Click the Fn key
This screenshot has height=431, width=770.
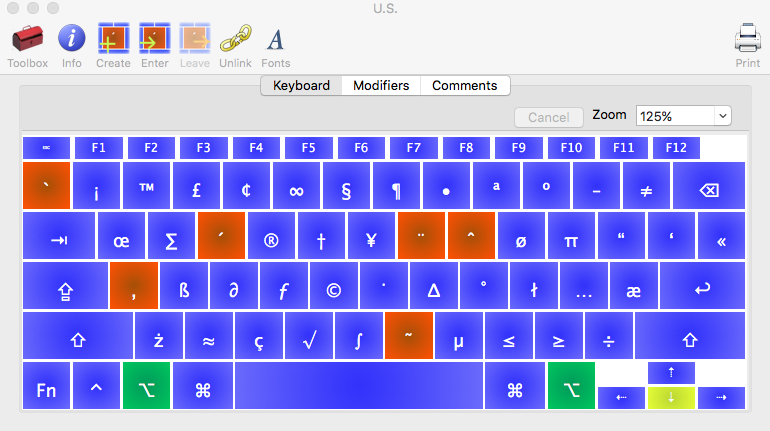46,386
